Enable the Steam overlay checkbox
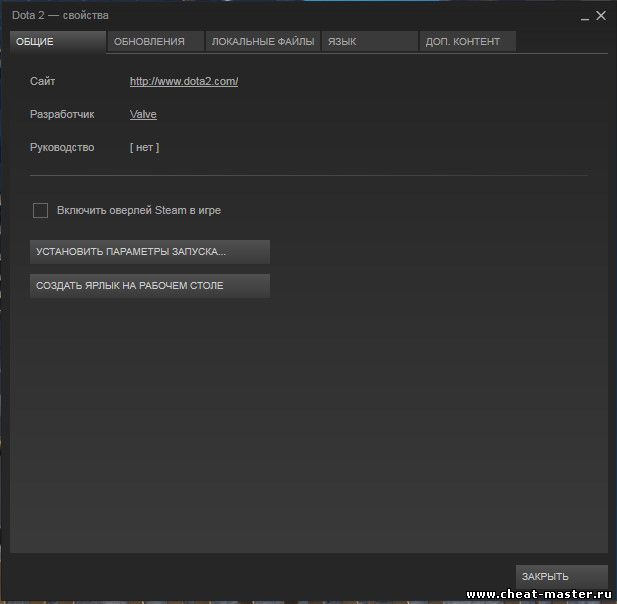The image size is (617, 604). pos(41,210)
